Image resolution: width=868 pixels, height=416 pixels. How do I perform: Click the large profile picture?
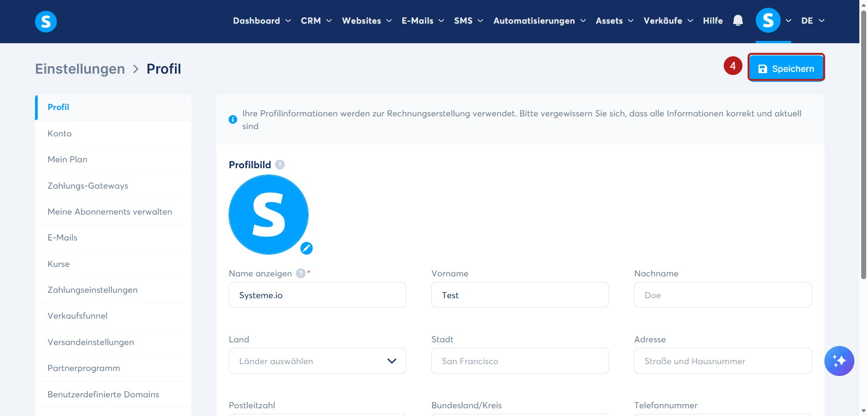(269, 215)
